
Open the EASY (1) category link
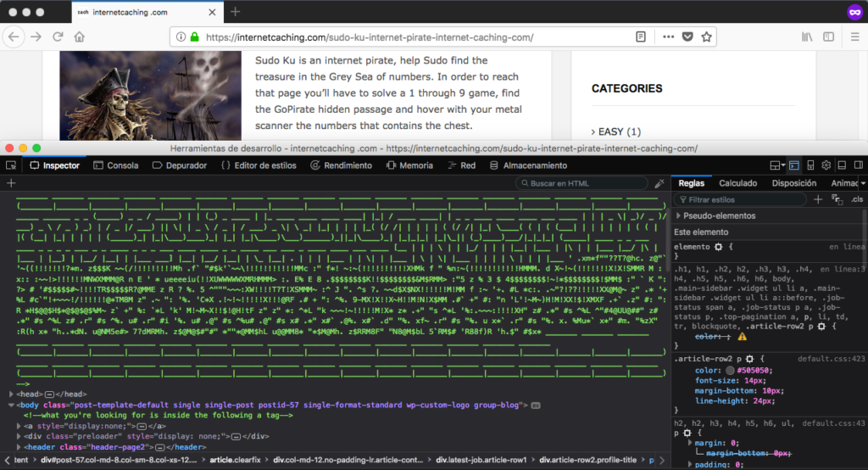(x=620, y=131)
